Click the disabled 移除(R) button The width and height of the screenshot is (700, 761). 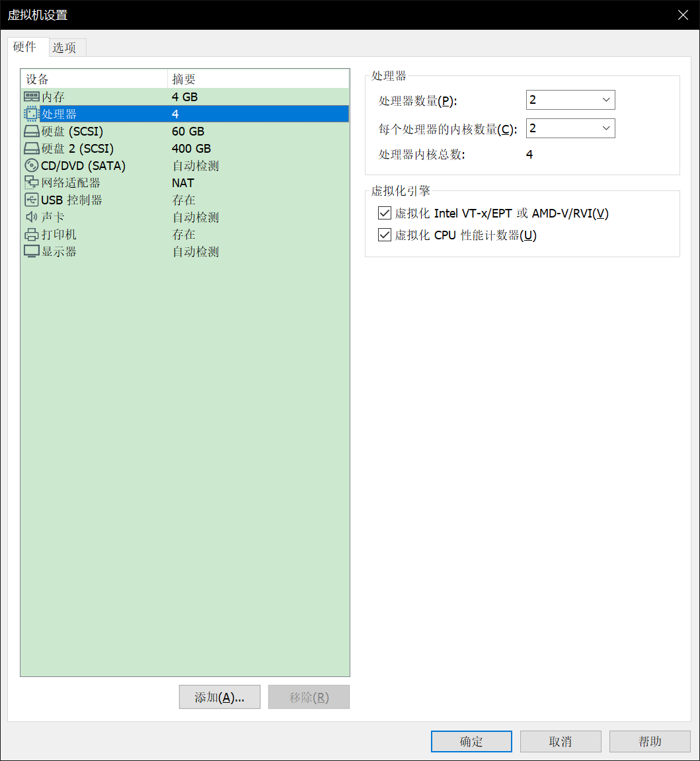point(309,697)
